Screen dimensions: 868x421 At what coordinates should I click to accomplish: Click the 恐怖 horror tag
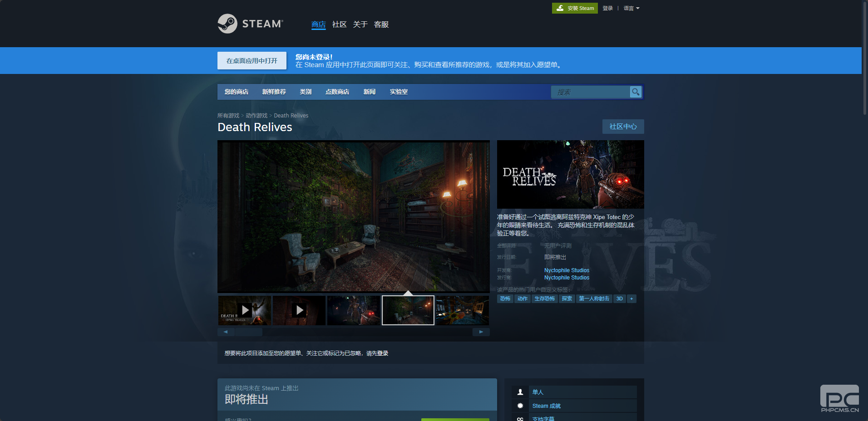point(505,299)
